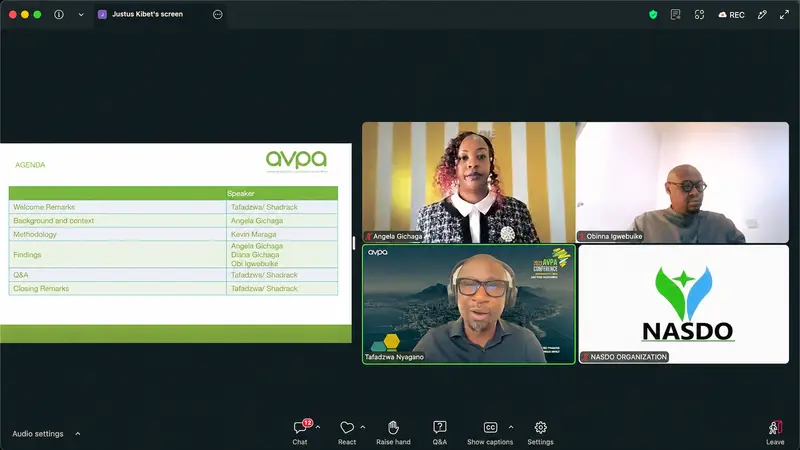Click the Methodology cell
The width and height of the screenshot is (800, 450).
[x=117, y=235]
